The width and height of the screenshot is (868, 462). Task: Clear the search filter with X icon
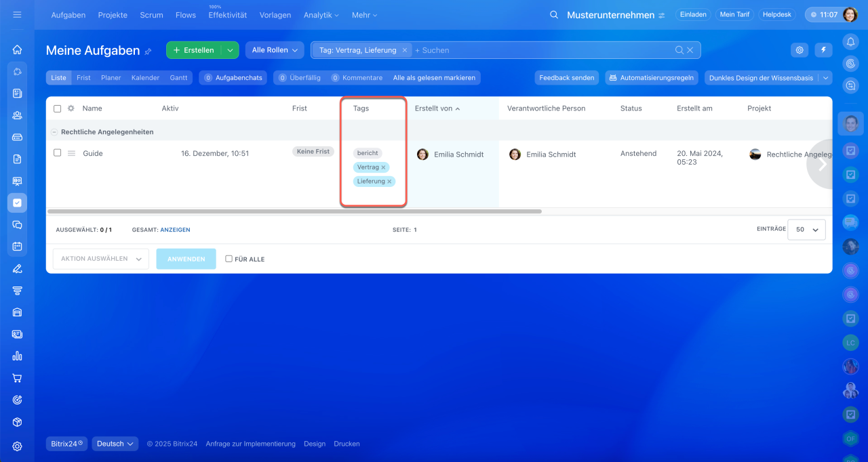[690, 50]
